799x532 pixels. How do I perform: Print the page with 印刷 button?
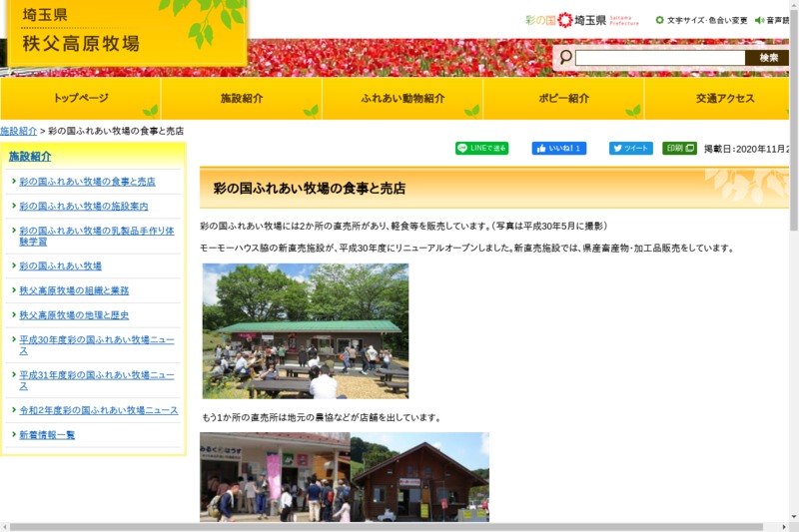[x=679, y=149]
